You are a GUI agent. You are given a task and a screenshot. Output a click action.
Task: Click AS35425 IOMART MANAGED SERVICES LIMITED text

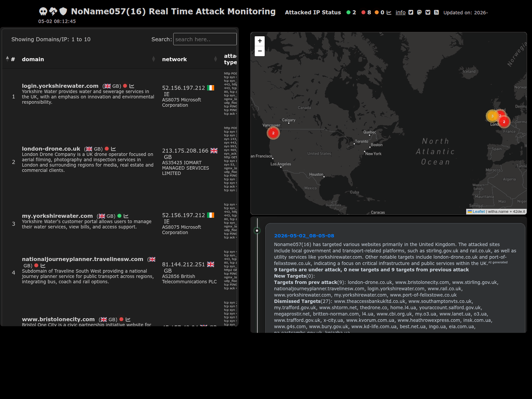[185, 168]
